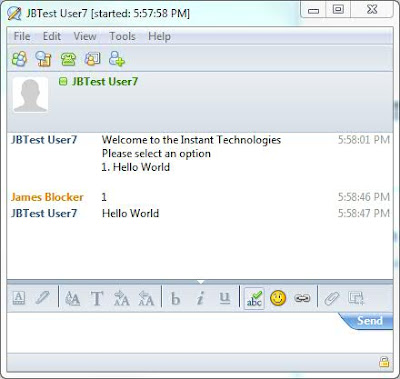
Task: Click the 'Please select an option' line
Action: 156,153
